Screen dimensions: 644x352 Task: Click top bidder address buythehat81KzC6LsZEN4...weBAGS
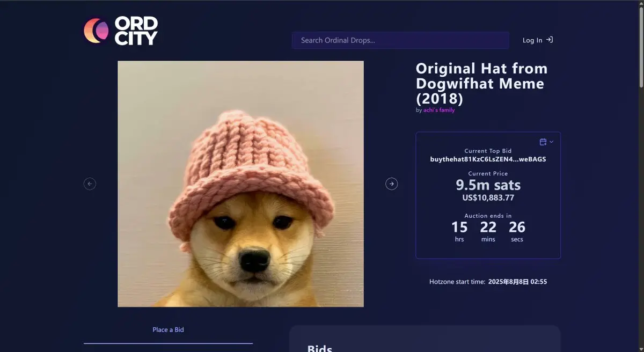(x=488, y=159)
